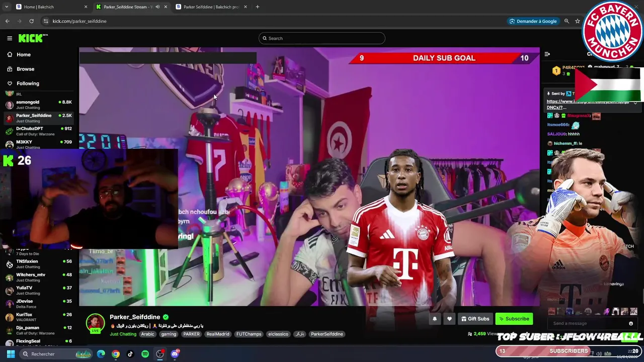644x362 pixels.
Task: Reload the Kick page
Action: (x=31, y=21)
